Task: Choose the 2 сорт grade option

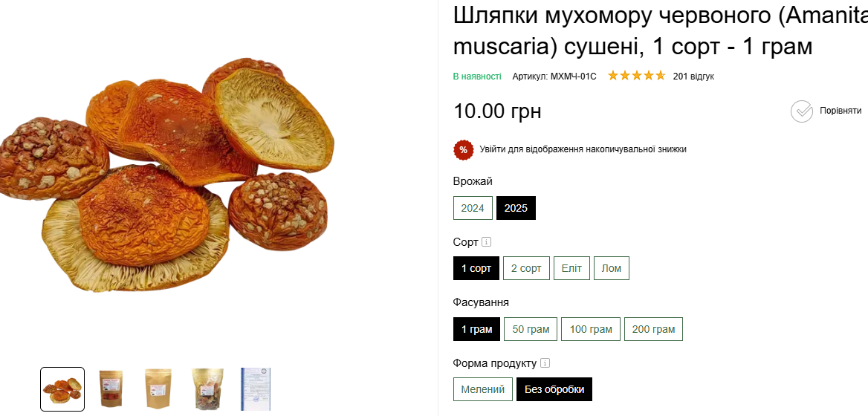Action: (526, 268)
